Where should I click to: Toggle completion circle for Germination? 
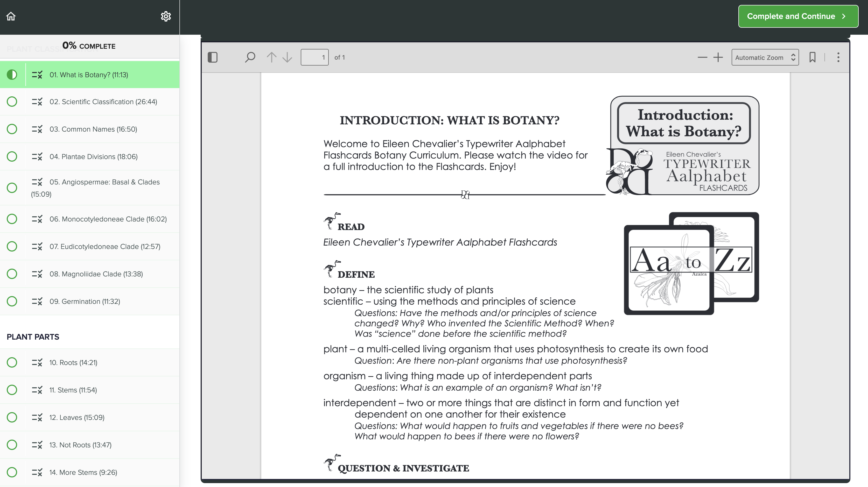click(12, 301)
